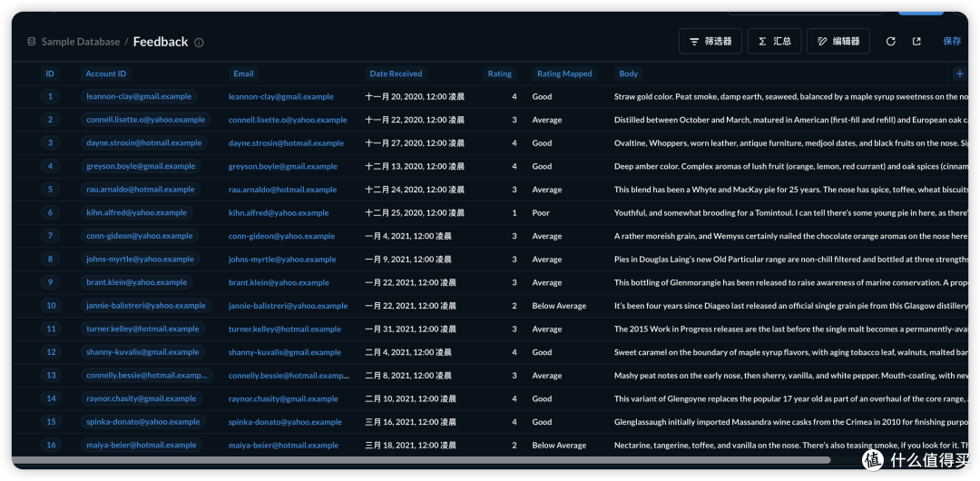Click the external link share icon
Screen dimensions: 980x481
tap(916, 41)
